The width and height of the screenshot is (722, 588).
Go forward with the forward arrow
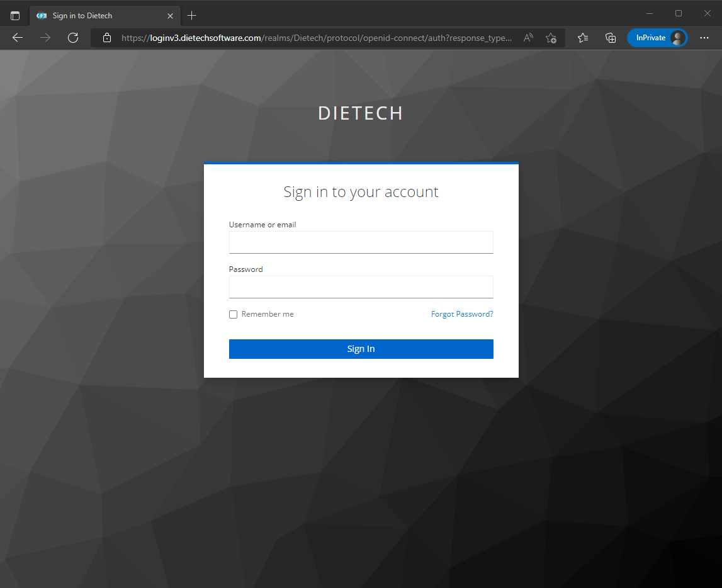tap(45, 38)
